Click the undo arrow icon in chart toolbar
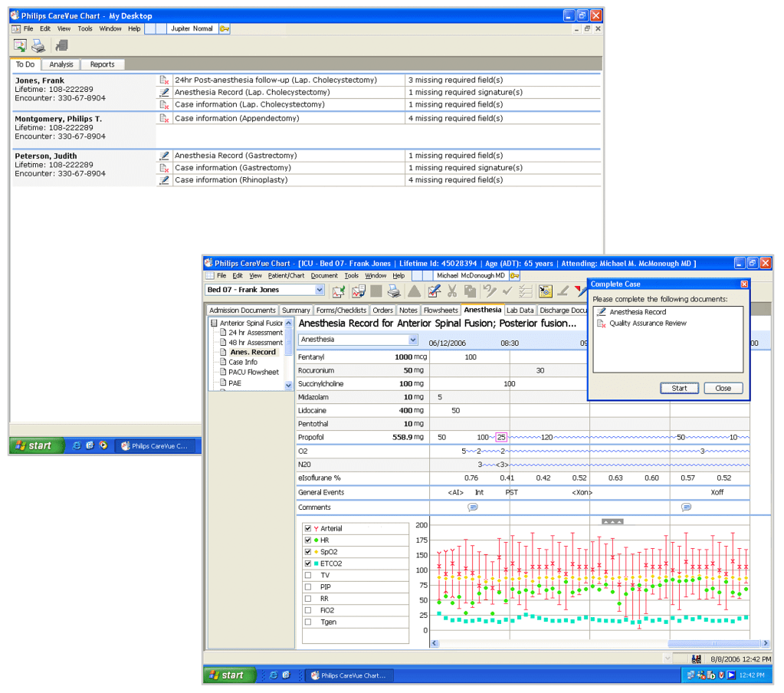This screenshot has height=693, width=784. tap(489, 291)
